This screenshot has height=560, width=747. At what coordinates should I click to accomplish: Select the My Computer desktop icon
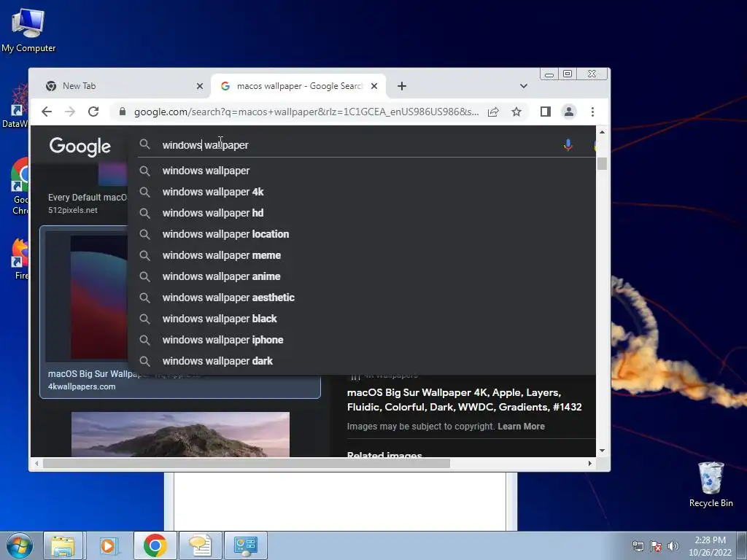pos(28,29)
